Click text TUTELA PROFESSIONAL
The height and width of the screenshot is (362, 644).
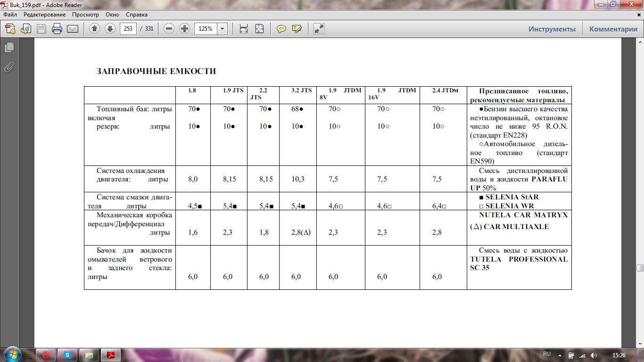519,259
